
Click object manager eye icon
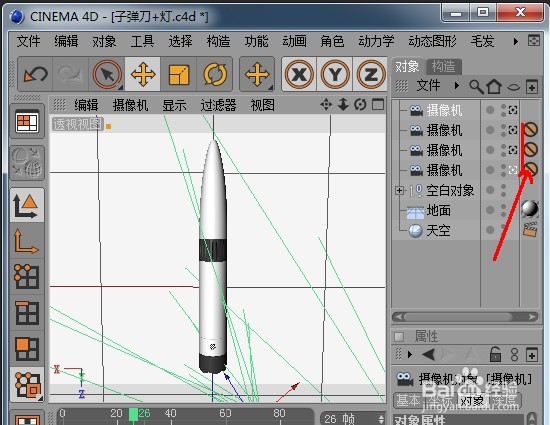[514, 87]
